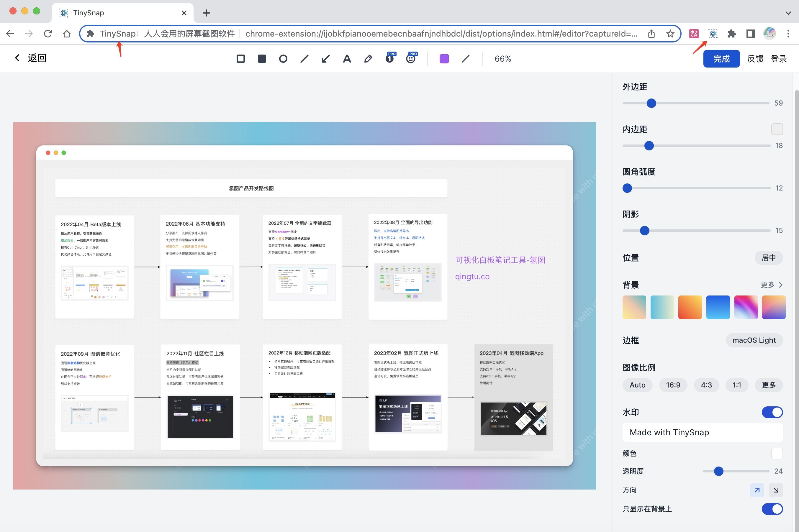
Task: Bookmark the page with star icon
Action: pyautogui.click(x=670, y=34)
